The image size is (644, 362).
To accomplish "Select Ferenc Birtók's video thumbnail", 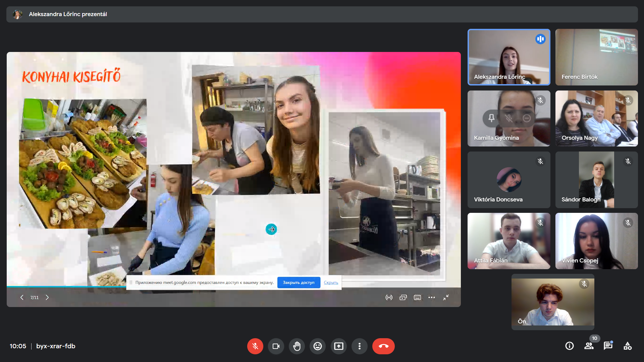I will pyautogui.click(x=596, y=57).
